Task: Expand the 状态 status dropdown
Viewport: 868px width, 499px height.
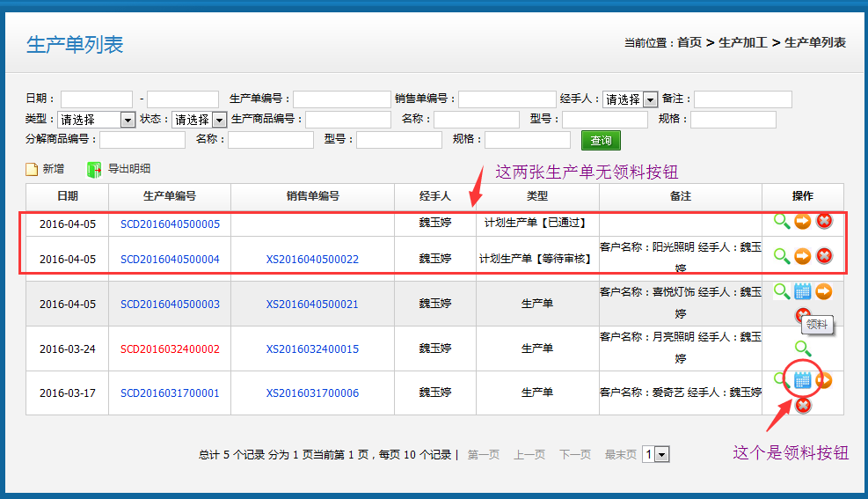Action: click(220, 120)
